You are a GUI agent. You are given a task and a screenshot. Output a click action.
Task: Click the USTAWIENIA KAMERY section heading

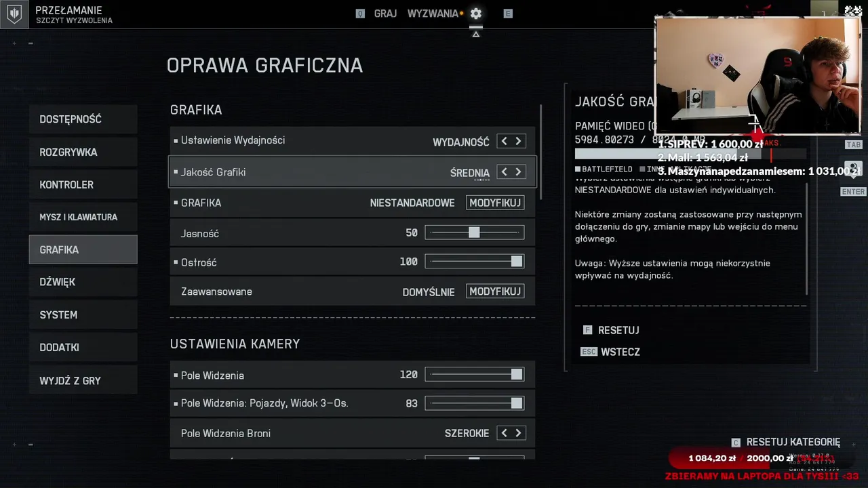point(235,344)
